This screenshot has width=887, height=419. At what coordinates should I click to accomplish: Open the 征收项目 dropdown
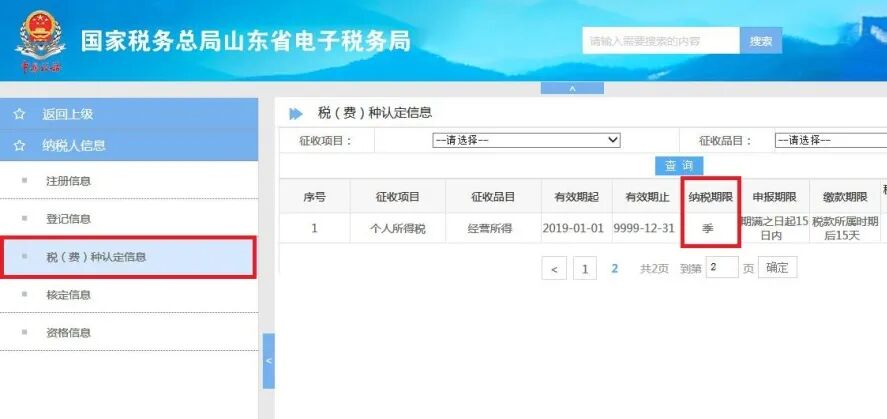[526, 140]
